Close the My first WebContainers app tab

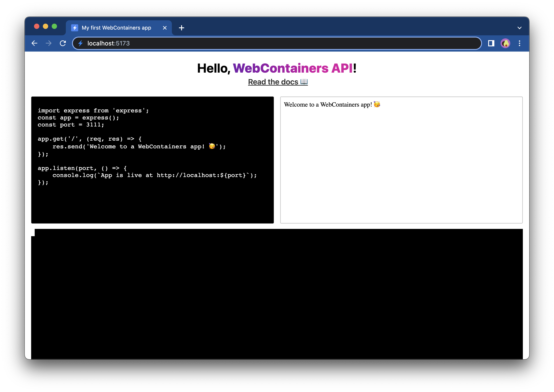[165, 28]
